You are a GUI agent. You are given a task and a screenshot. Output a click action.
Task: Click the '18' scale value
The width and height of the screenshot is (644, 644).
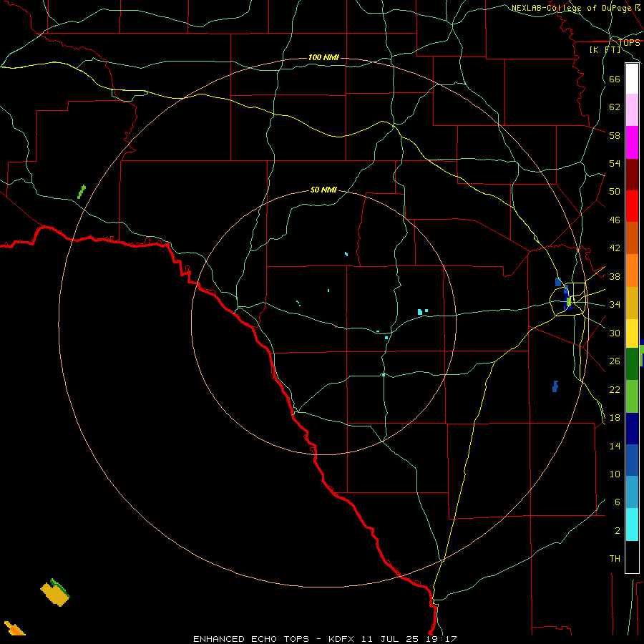[x=615, y=418]
